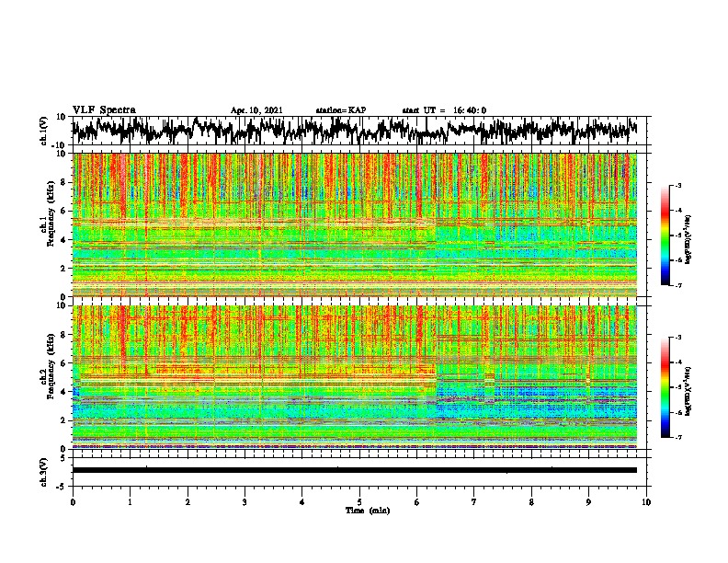Click inside the ch.2 spectrogram panel
728x563 pixels.
pos(355,377)
